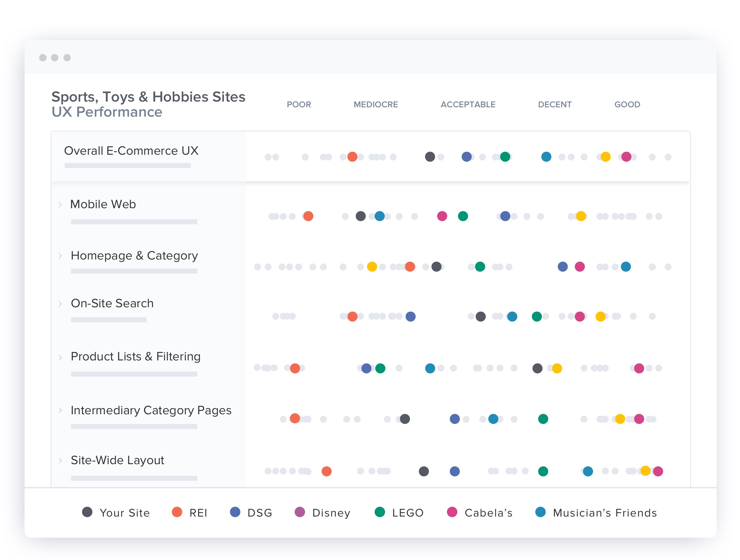Image resolution: width=740 pixels, height=560 pixels.
Task: Click the Cabela's pink legend dot
Action: click(x=452, y=512)
